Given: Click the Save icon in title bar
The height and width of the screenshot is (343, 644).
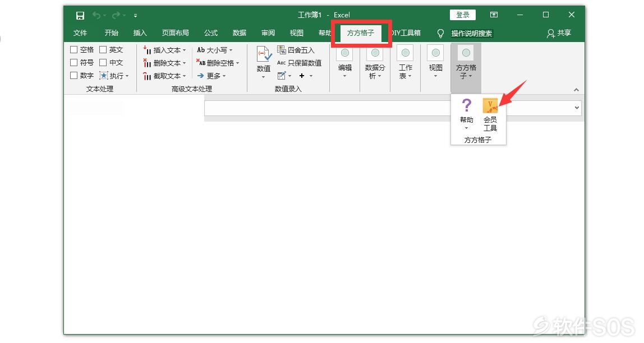Looking at the screenshot, I should point(80,16).
